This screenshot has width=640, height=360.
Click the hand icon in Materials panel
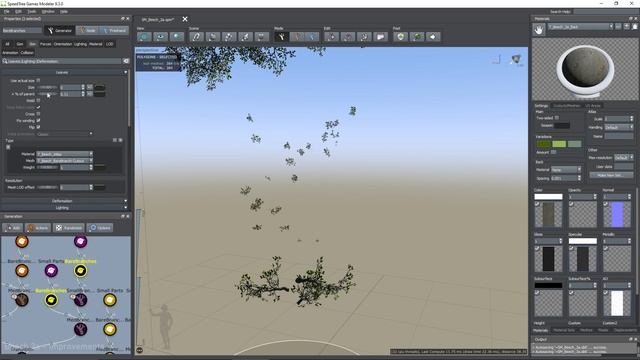coord(539,29)
